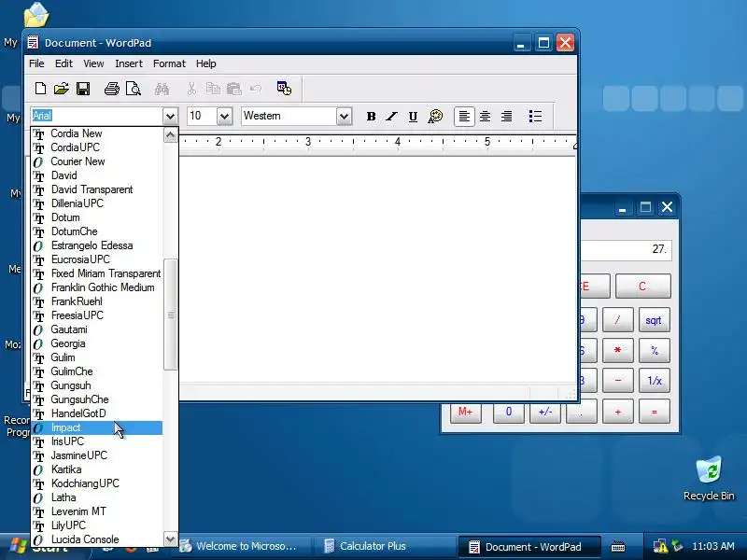
Task: Click the 0 digit button in Calculator
Action: click(x=509, y=412)
